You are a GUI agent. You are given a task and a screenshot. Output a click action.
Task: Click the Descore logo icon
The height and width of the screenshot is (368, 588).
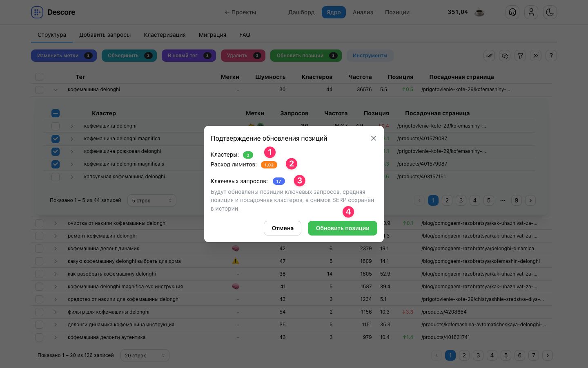(x=37, y=12)
